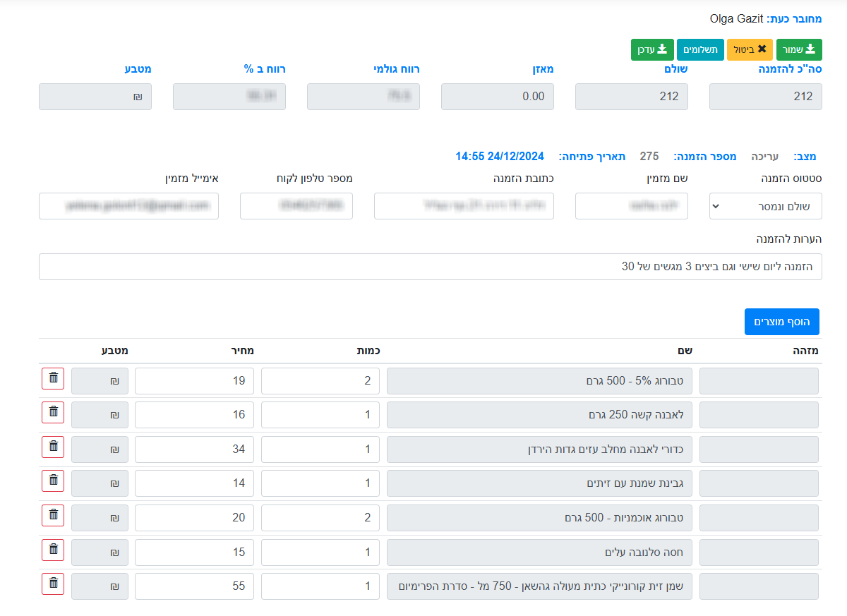Click the מספר טלפון לקוח phone field
Image resolution: width=847 pixels, height=616 pixels.
[x=296, y=206]
